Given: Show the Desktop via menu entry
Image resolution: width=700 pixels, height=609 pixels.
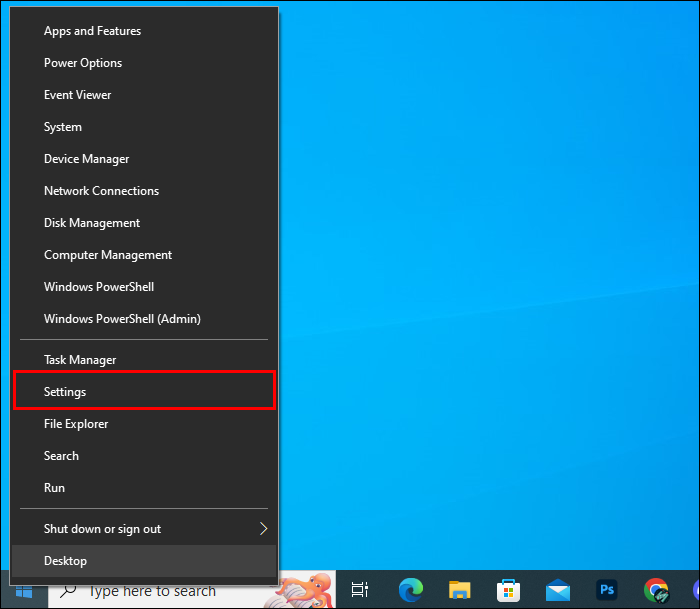Looking at the screenshot, I should click(x=66, y=561).
